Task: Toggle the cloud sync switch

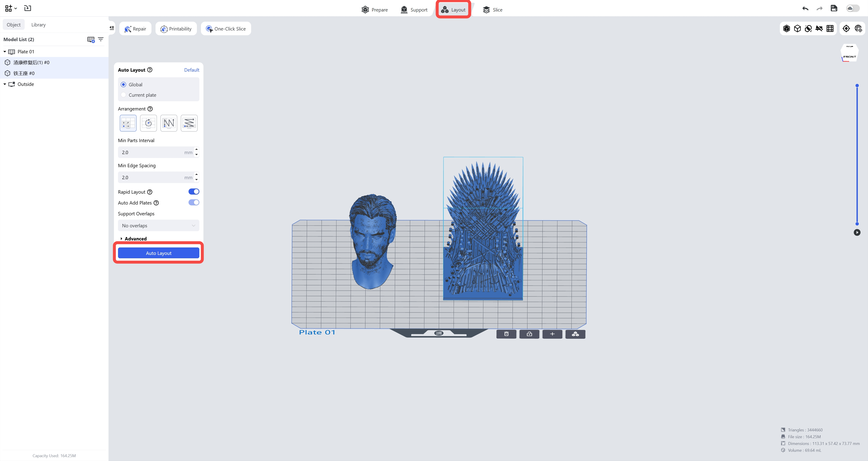Action: tap(852, 8)
